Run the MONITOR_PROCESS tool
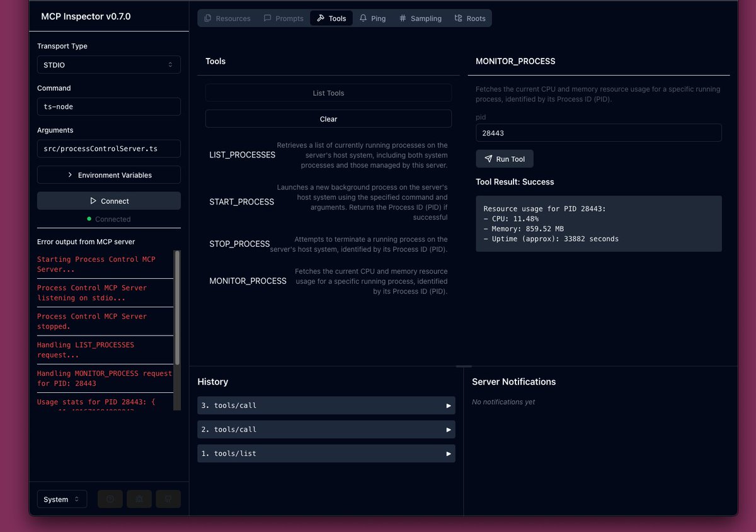 (505, 159)
